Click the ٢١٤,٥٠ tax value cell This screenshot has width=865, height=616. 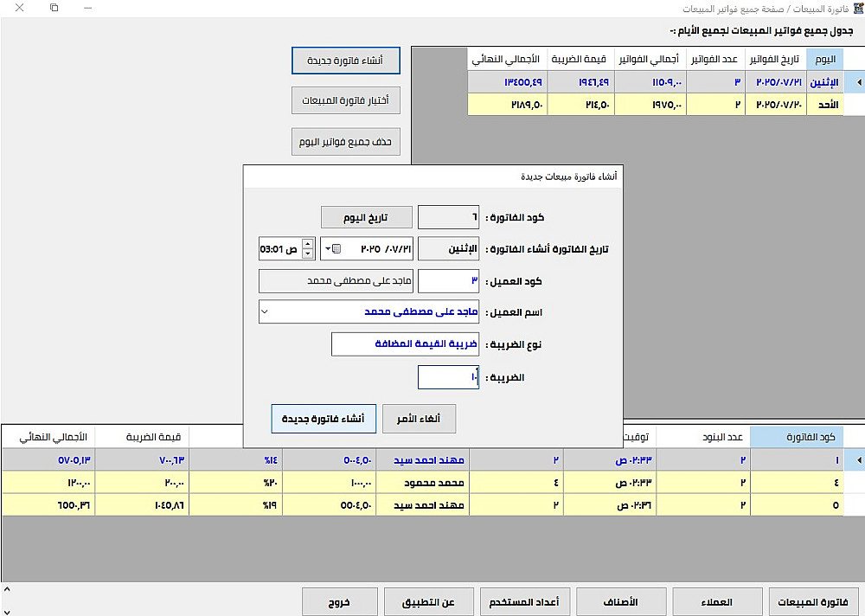click(581, 105)
